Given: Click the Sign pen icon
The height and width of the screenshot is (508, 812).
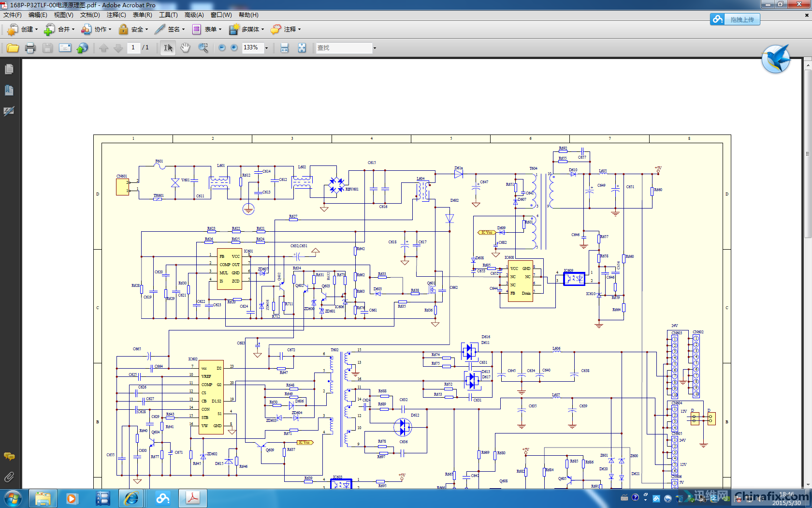Looking at the screenshot, I should click(x=160, y=30).
